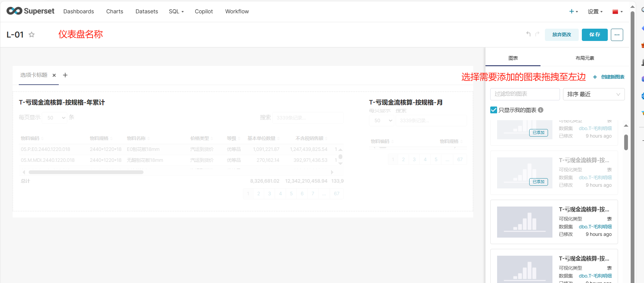Go to page 4 in 按规格-月 table pagination

tap(425, 159)
